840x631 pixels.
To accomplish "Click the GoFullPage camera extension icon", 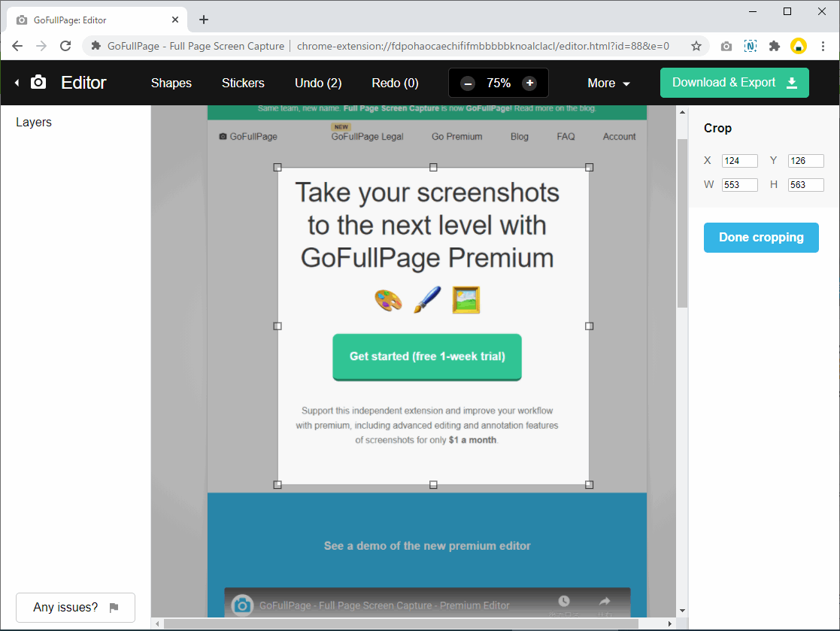I will [726, 47].
